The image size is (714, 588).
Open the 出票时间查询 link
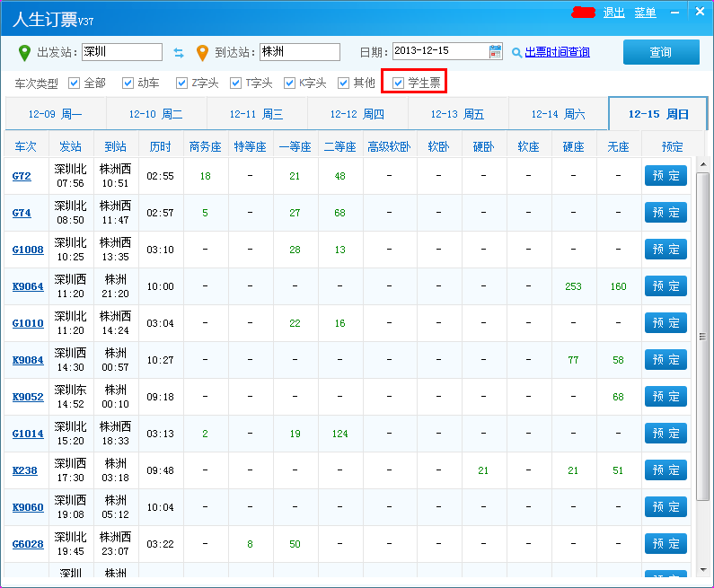[x=558, y=52]
